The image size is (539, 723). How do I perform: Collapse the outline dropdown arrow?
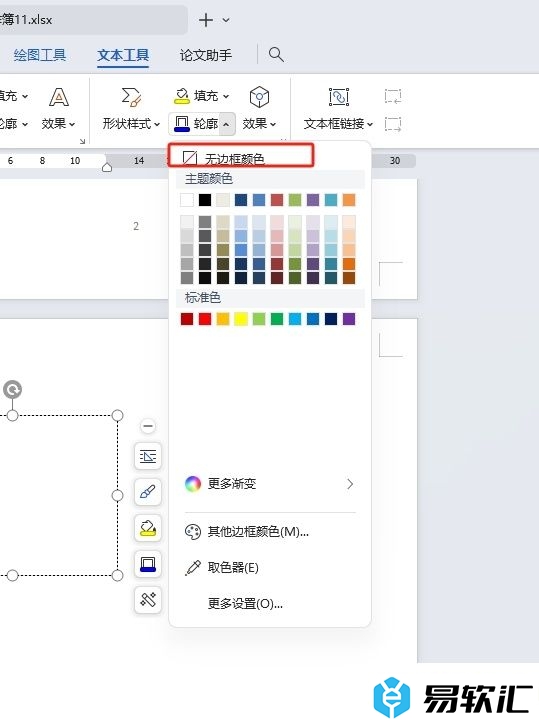tap(226, 124)
